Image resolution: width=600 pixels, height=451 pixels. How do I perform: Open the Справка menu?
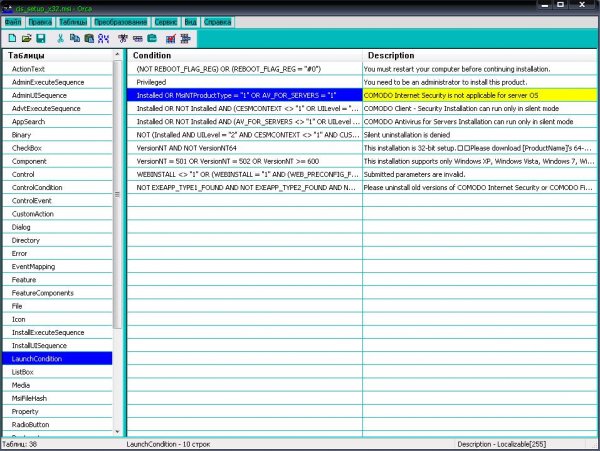tap(217, 22)
